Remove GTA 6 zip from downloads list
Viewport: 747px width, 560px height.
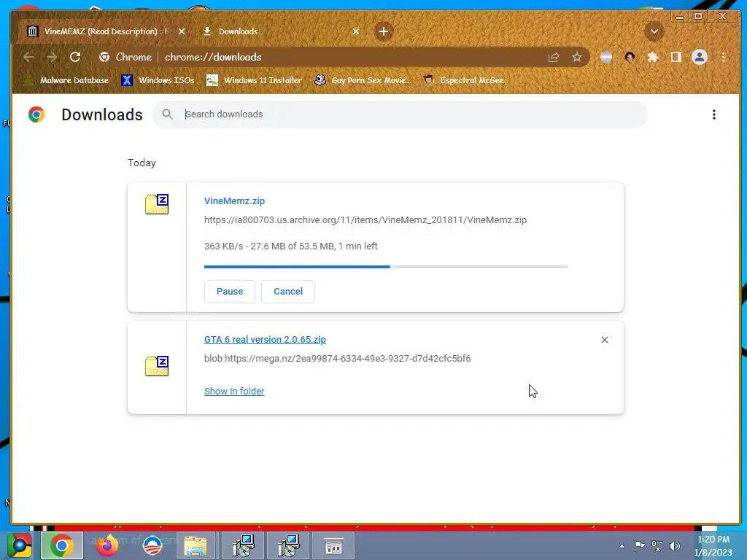tap(605, 340)
